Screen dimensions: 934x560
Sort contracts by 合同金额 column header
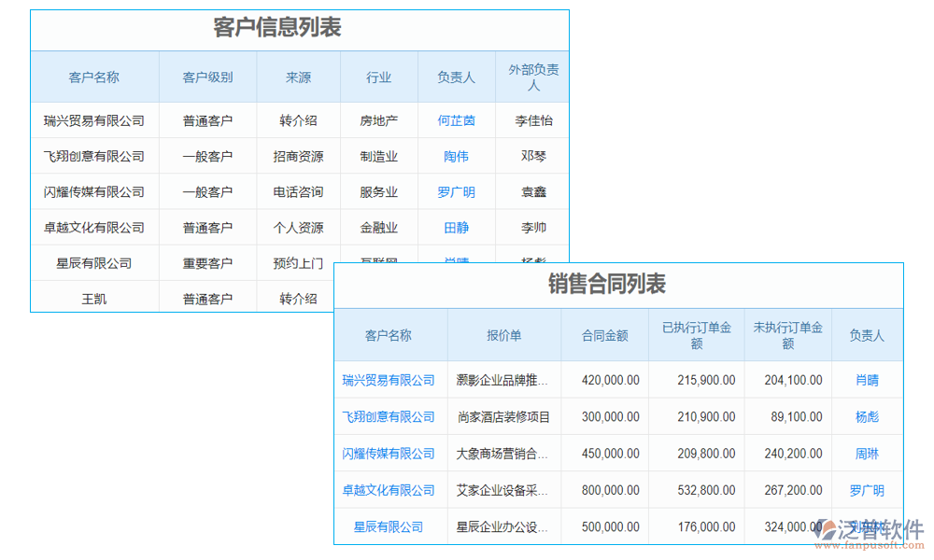603,335
